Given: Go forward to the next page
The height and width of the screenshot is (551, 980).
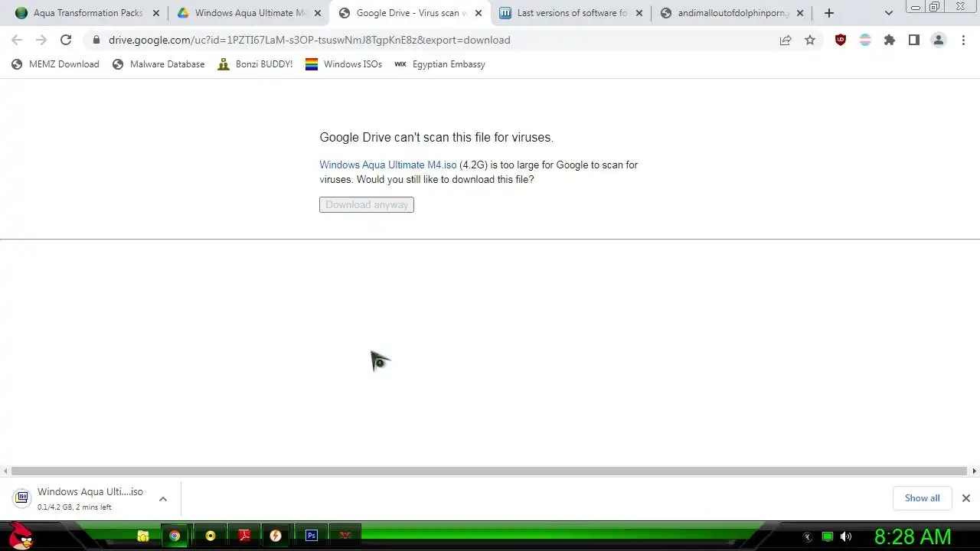Looking at the screenshot, I should tap(41, 40).
